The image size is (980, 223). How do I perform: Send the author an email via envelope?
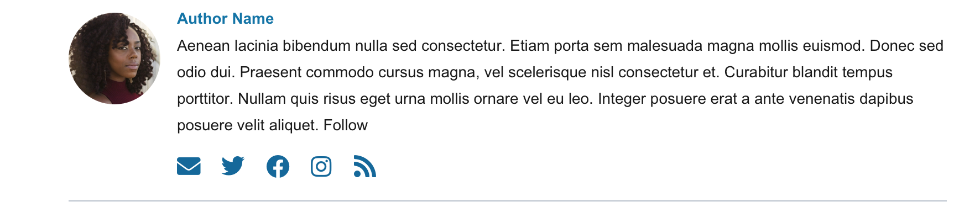click(189, 166)
